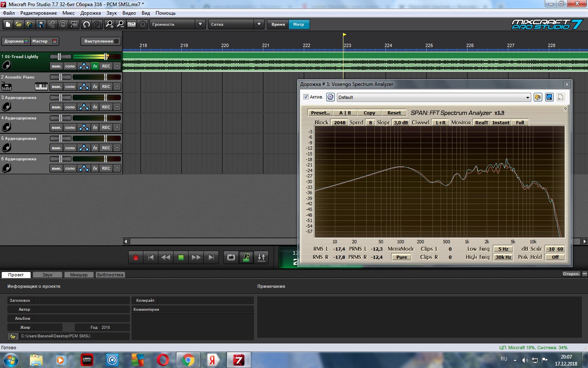The height and width of the screenshot is (368, 588).
Task: Uncheck the Актив. checkbox in the analyzer
Action: click(x=306, y=97)
